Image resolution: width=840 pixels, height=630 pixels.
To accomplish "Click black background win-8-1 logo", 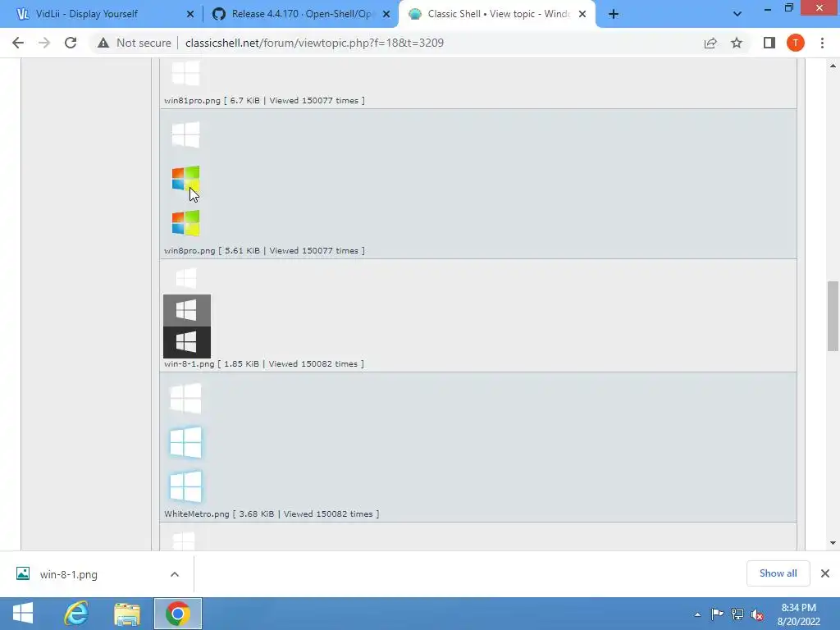I will coord(187,342).
